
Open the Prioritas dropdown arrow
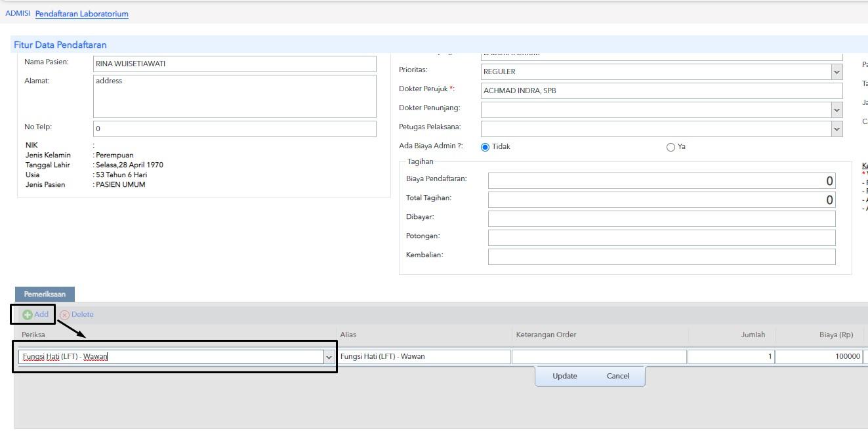coord(836,72)
